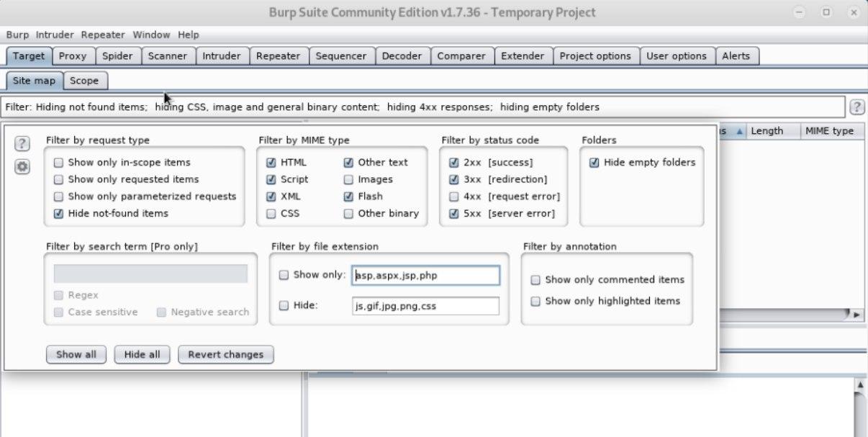The height and width of the screenshot is (437, 868).
Task: Open the gear settings icon in filter dialog
Action: pyautogui.click(x=22, y=167)
